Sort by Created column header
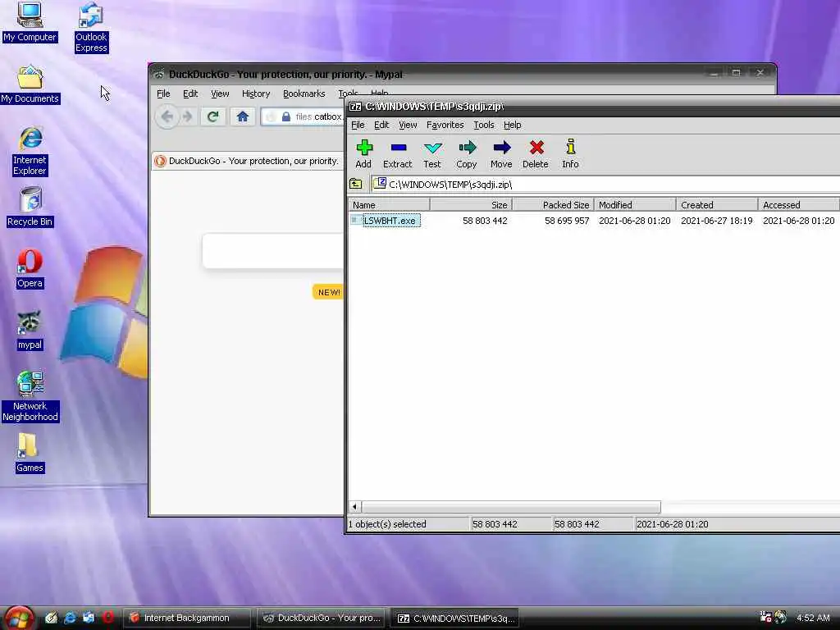This screenshot has height=630, width=840. [x=717, y=204]
